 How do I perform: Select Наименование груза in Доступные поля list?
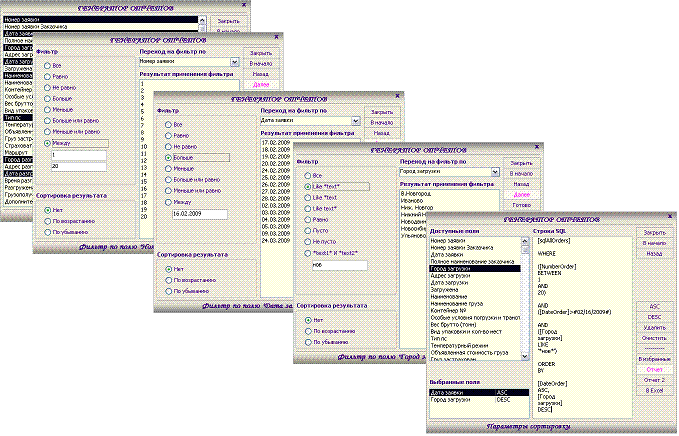coord(475,304)
